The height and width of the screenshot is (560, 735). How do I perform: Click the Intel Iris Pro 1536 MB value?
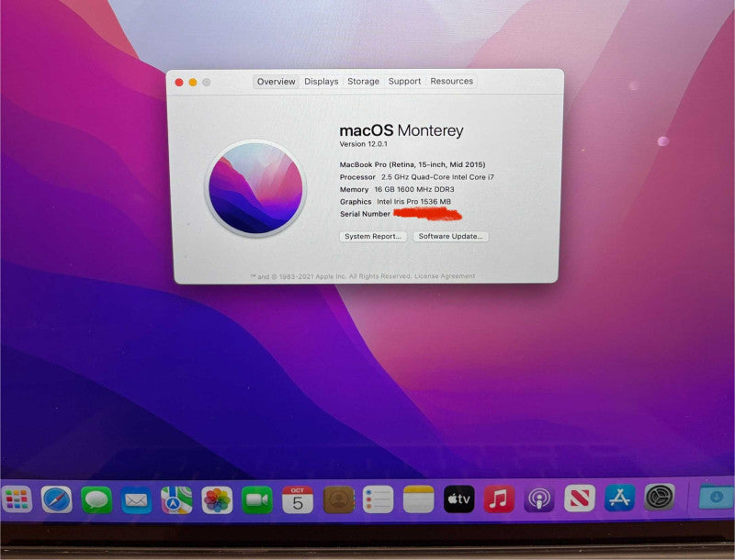414,201
